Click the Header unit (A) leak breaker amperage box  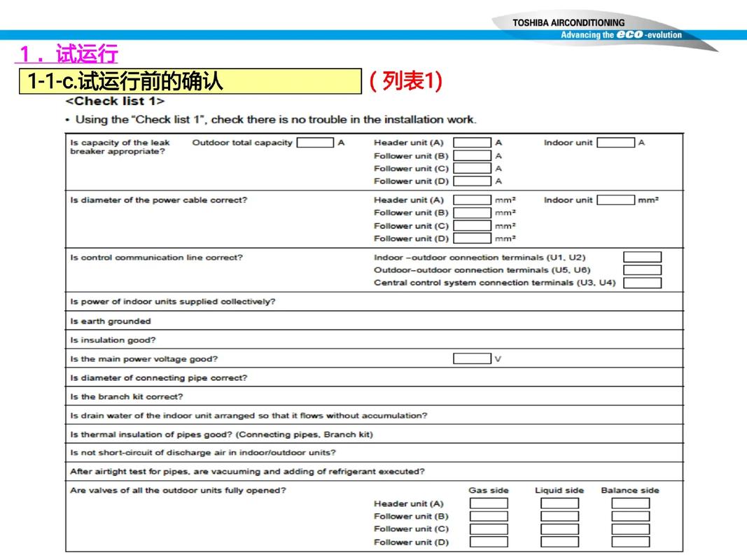click(x=472, y=143)
